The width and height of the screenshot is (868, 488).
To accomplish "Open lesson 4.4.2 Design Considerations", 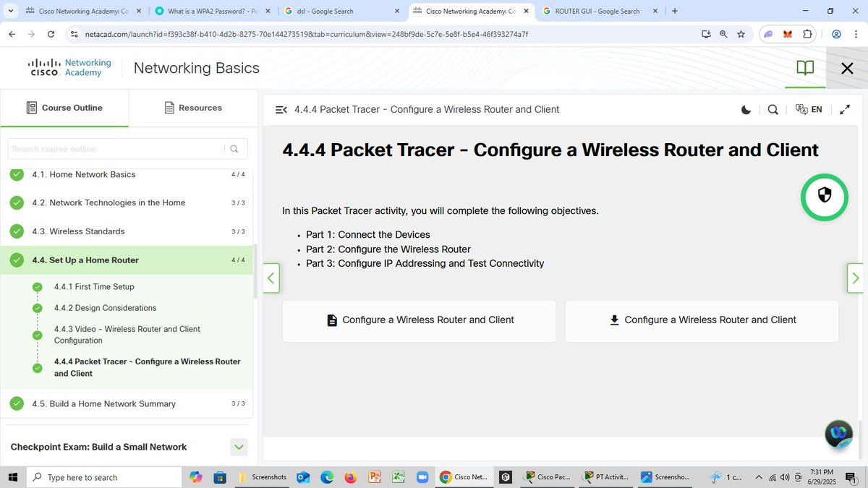I will tap(105, 308).
